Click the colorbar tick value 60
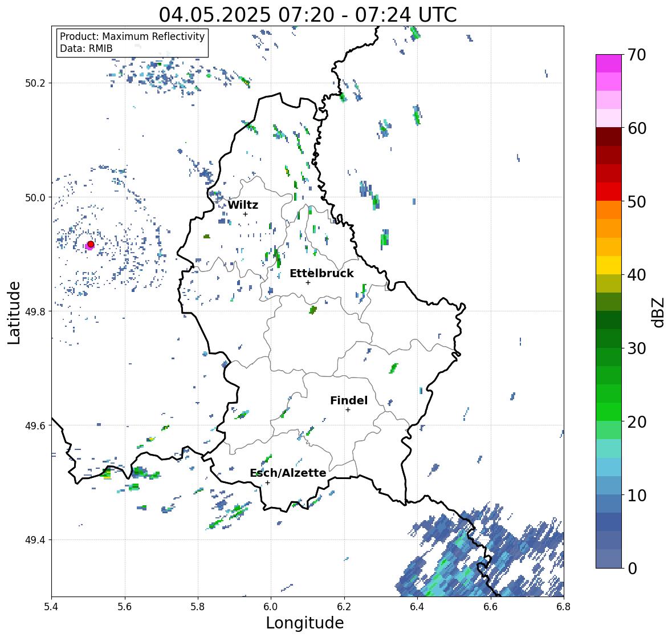 coord(637,128)
